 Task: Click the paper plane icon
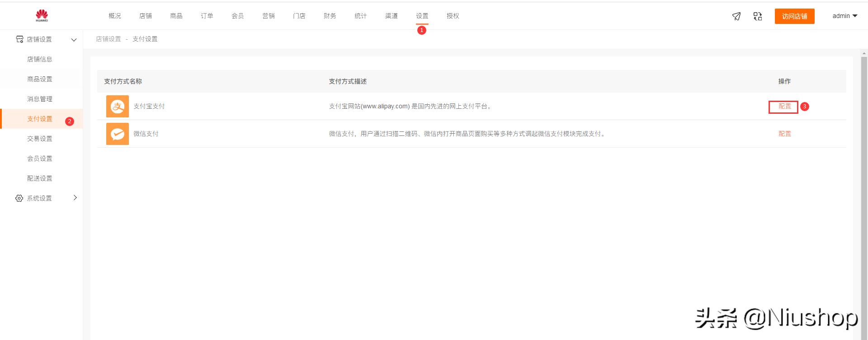point(736,16)
